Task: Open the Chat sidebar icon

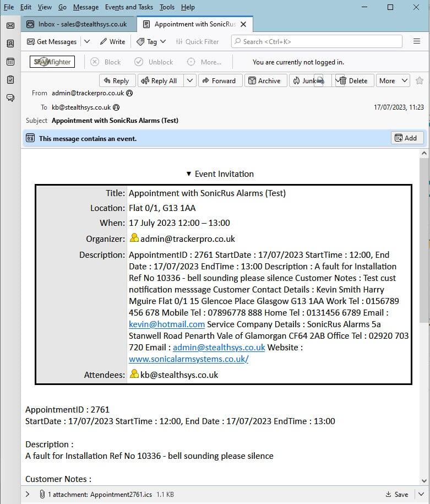Action: [10, 98]
